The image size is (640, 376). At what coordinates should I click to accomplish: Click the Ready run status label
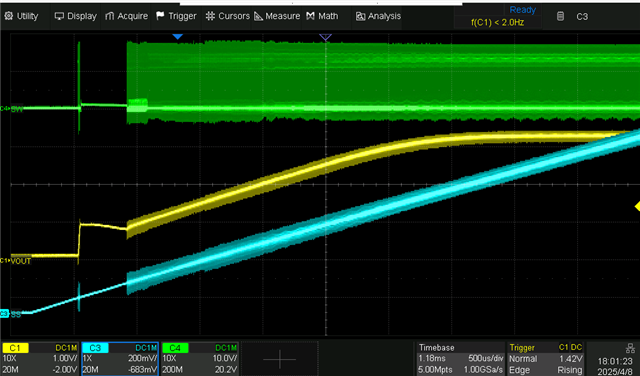click(x=522, y=10)
